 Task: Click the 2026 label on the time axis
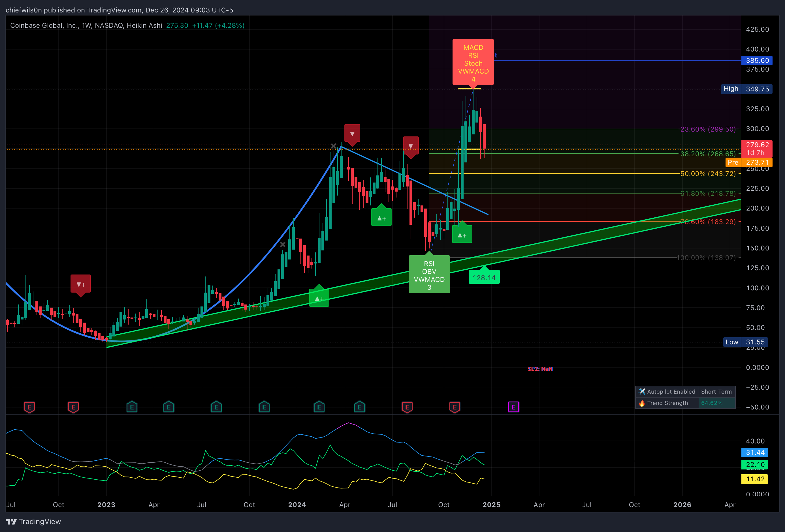coord(682,505)
